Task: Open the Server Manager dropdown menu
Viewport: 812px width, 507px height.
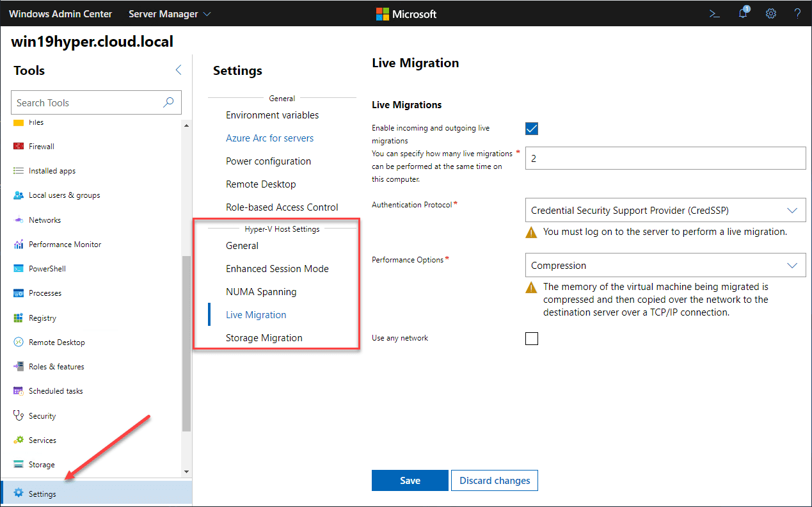Action: click(x=170, y=13)
